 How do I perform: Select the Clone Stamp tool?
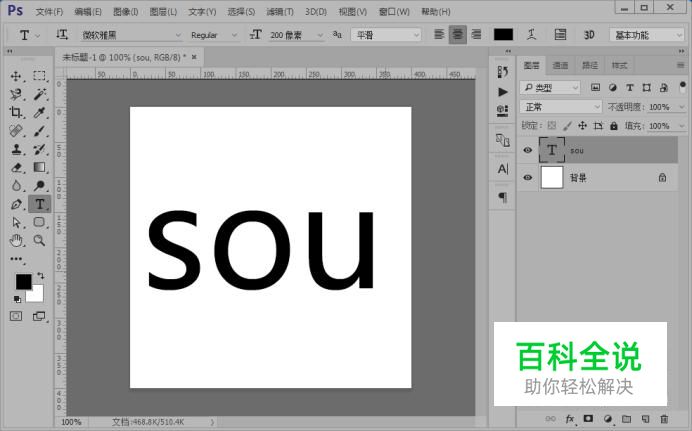tap(16, 149)
